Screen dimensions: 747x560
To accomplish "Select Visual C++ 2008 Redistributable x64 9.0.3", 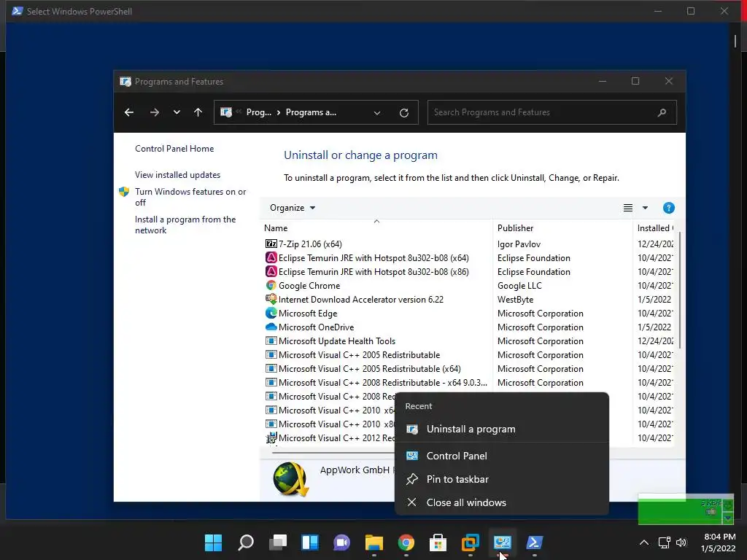I will tap(383, 382).
